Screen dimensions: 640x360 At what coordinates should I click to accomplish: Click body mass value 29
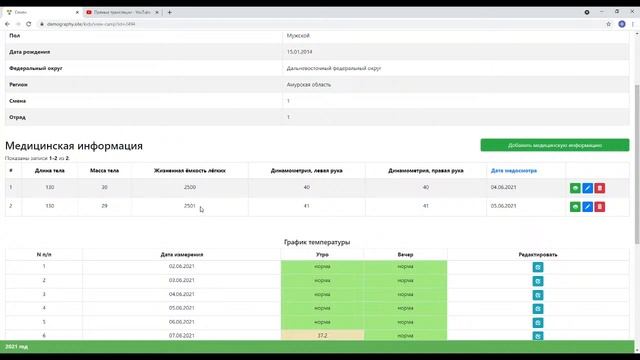pos(104,206)
